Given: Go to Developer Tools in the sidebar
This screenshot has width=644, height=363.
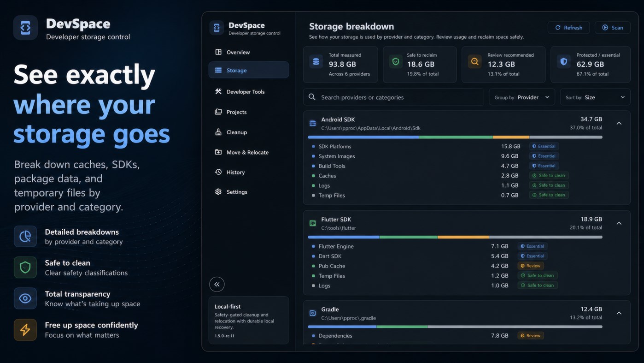Looking at the screenshot, I should (x=249, y=92).
